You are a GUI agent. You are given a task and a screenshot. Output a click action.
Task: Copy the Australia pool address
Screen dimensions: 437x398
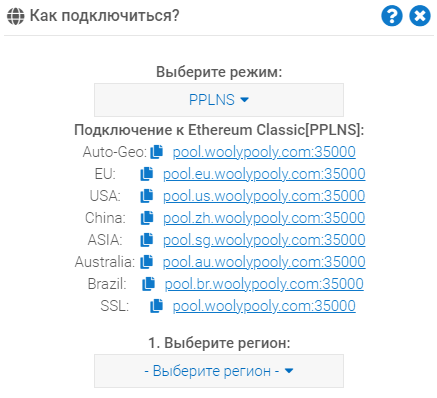[x=147, y=262]
